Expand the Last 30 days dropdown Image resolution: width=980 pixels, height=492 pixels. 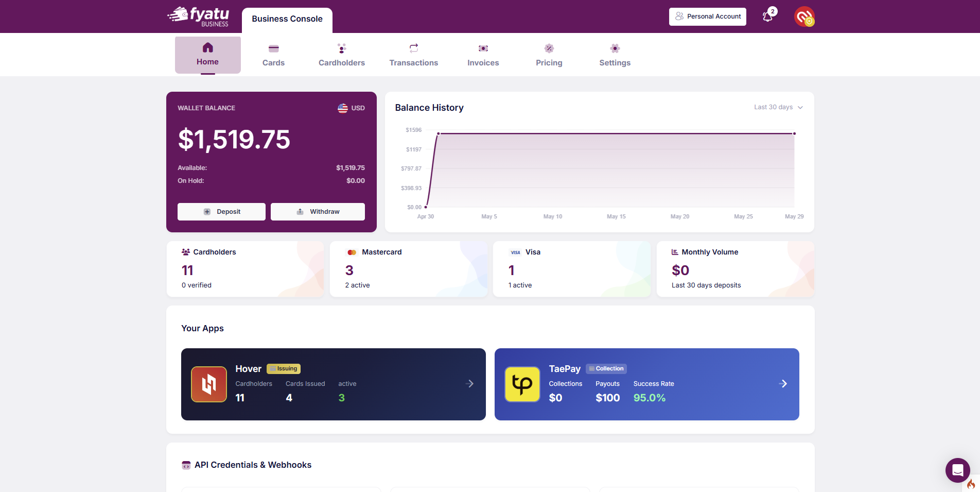[778, 107]
